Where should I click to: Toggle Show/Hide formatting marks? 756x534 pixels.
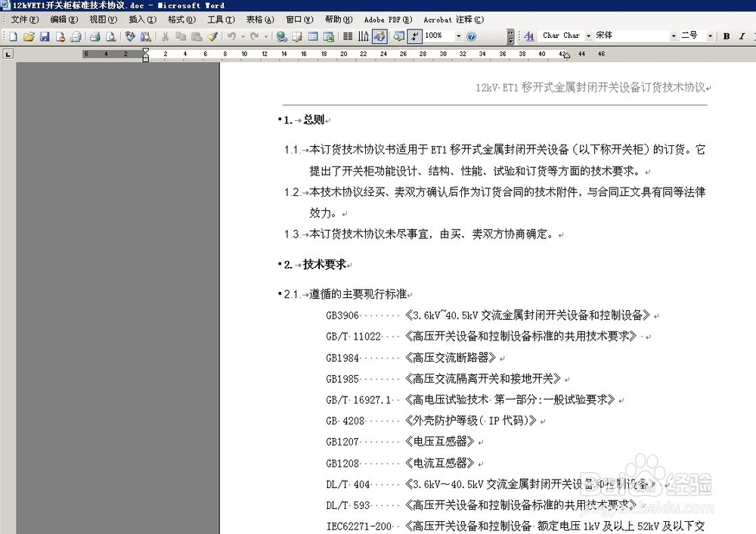coord(414,36)
